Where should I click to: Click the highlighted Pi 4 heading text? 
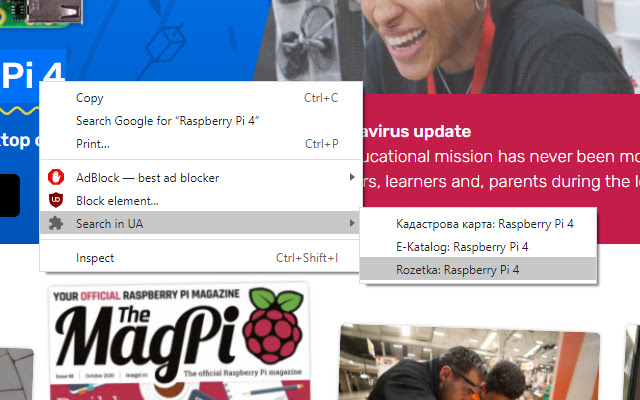pyautogui.click(x=33, y=76)
